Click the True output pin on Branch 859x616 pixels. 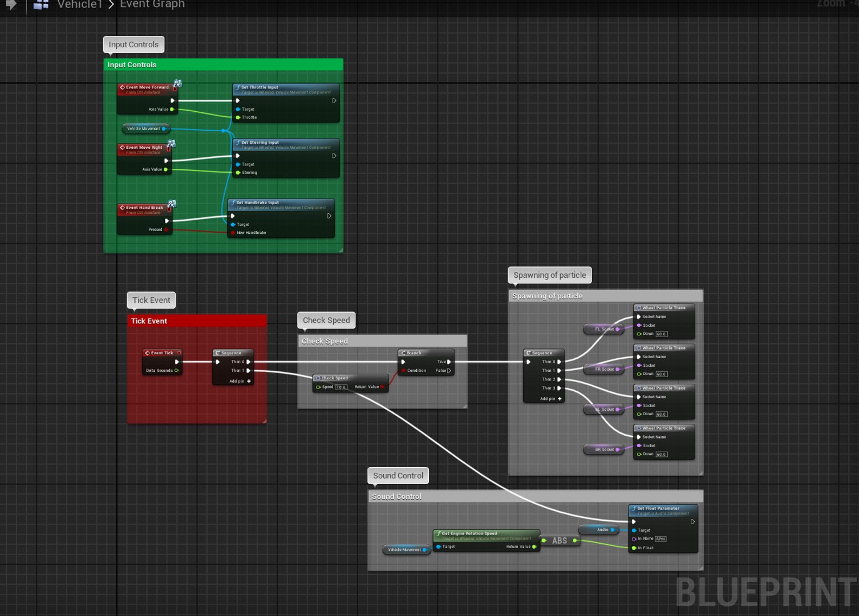[x=449, y=362]
